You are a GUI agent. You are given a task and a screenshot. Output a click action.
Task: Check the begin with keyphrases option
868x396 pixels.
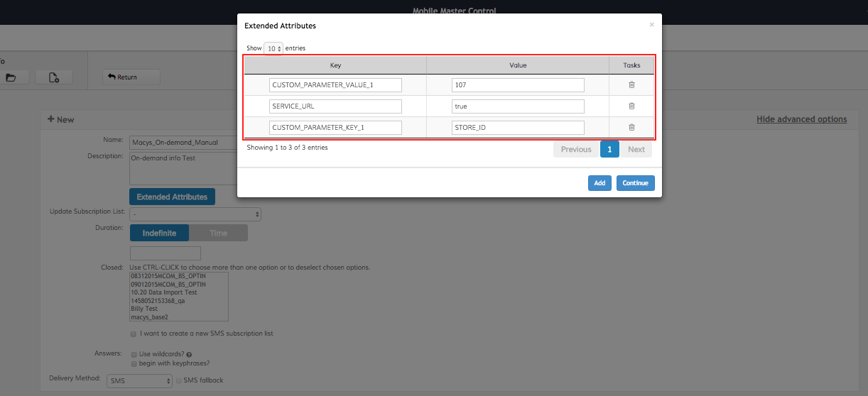(134, 363)
